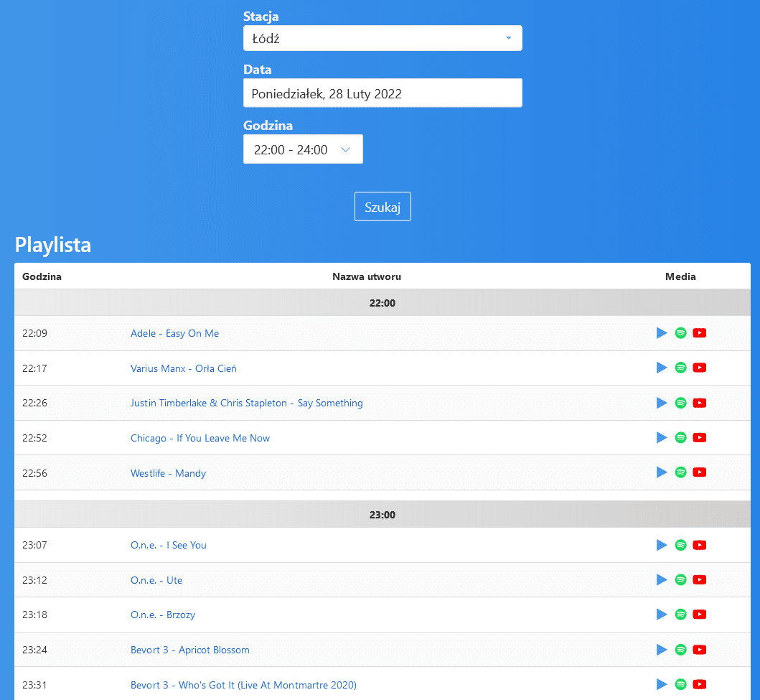Play Westlife - Mandy preview
The image size is (760, 700).
pos(662,472)
